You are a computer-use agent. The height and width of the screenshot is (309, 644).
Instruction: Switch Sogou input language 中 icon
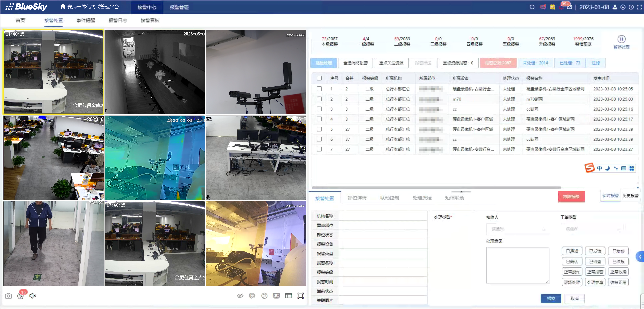click(599, 168)
